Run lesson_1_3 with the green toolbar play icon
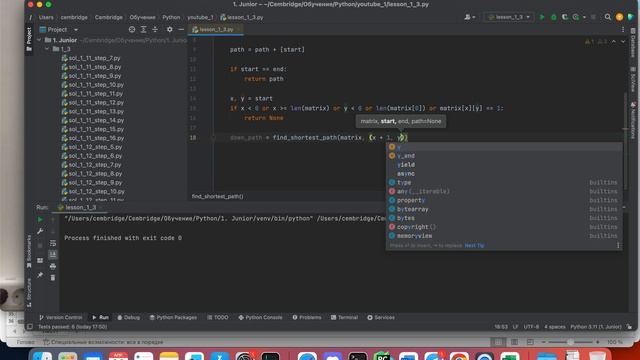Image resolution: width=640 pixels, height=360 pixels. pos(542,17)
